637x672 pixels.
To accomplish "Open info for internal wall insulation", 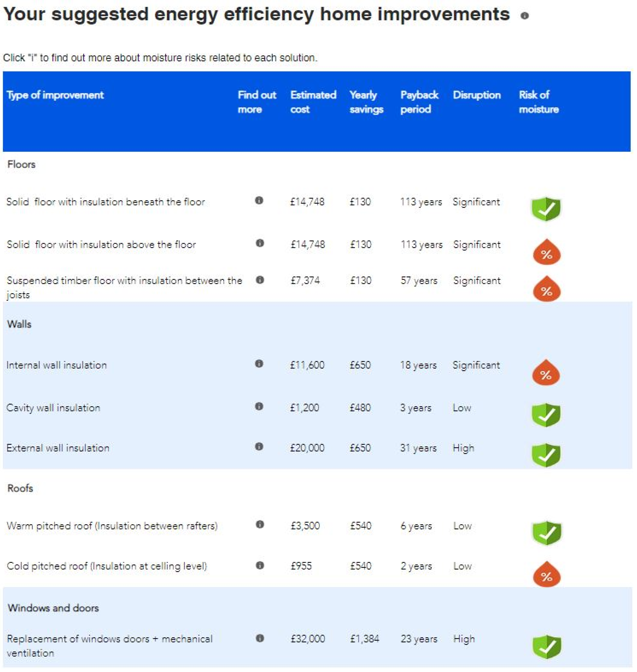I will (259, 364).
